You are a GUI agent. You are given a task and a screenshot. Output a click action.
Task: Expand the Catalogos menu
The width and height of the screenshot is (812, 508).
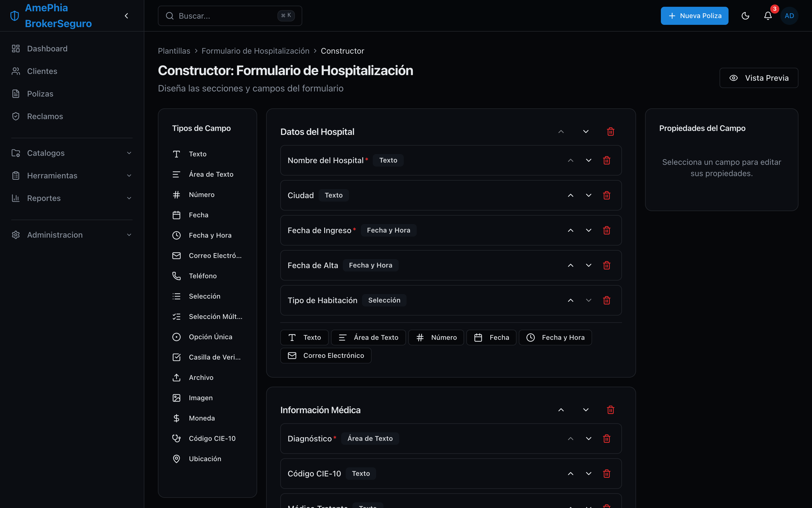(x=72, y=153)
